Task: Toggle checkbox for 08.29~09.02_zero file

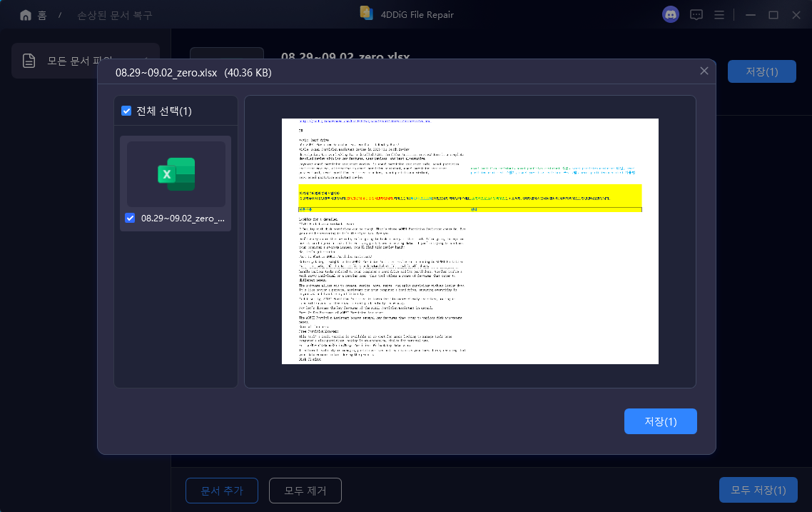Action: [x=130, y=219]
